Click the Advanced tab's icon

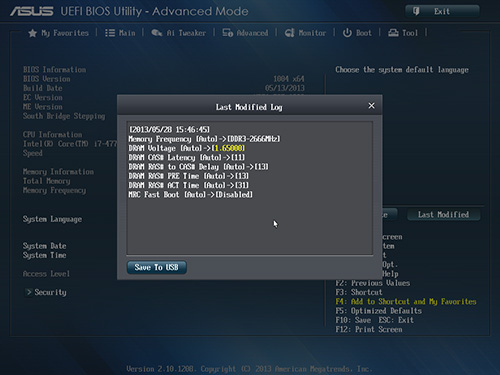click(x=228, y=33)
